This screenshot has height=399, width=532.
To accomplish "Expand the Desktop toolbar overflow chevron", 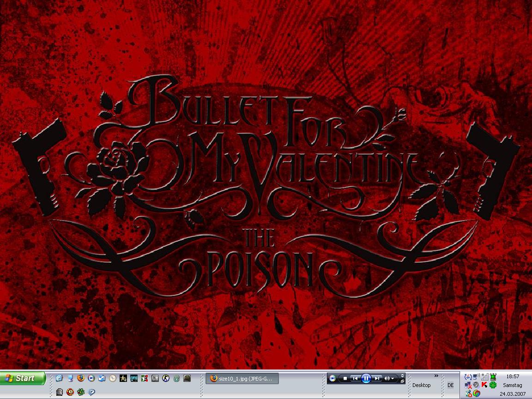I will pos(436,375).
